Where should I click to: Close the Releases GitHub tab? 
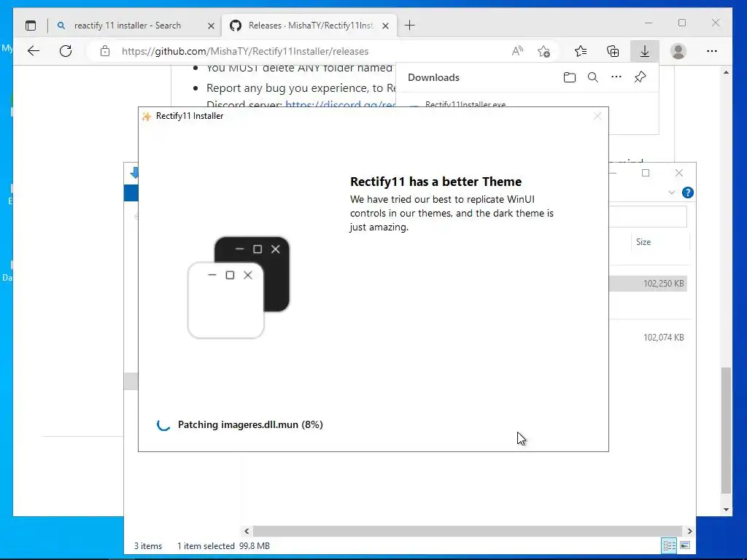[x=386, y=26]
